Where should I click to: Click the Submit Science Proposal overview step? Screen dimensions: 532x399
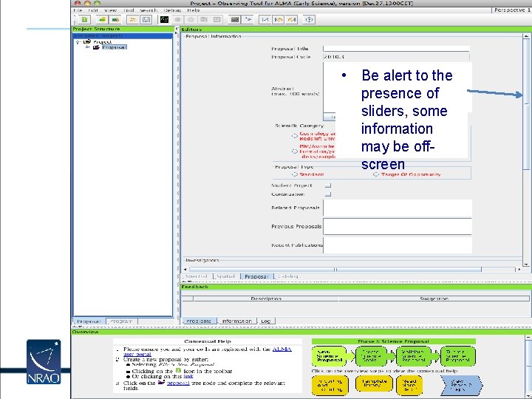click(457, 356)
